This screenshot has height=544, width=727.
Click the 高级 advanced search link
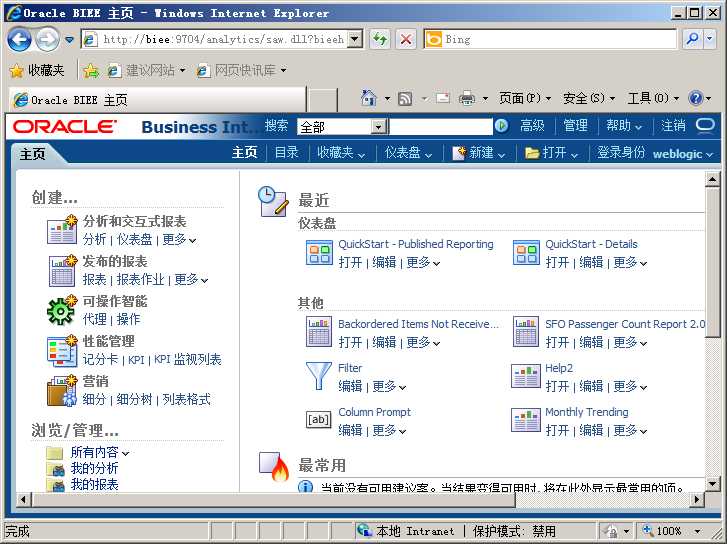[532, 126]
